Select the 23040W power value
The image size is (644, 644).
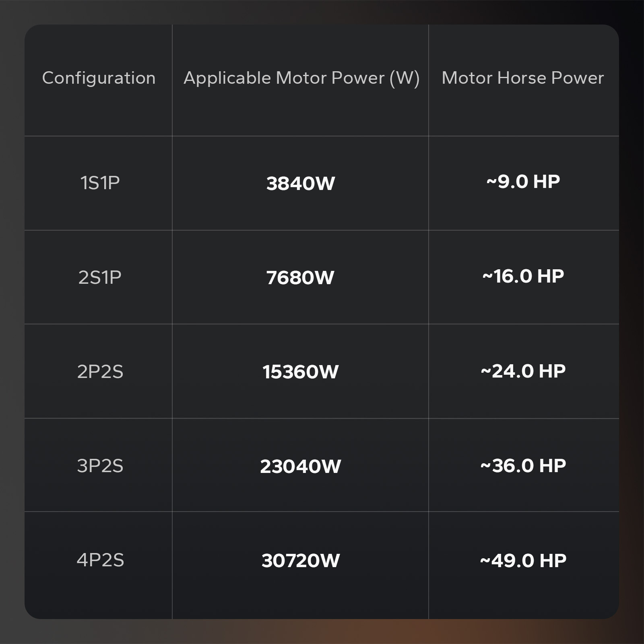(301, 466)
